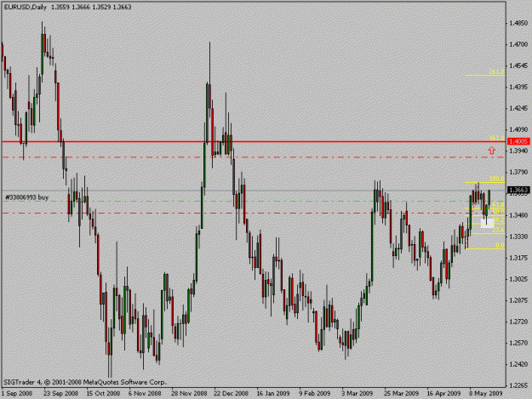Click the 16 Jan 2009 date label
Screen dimensions: 532x399
273,394
